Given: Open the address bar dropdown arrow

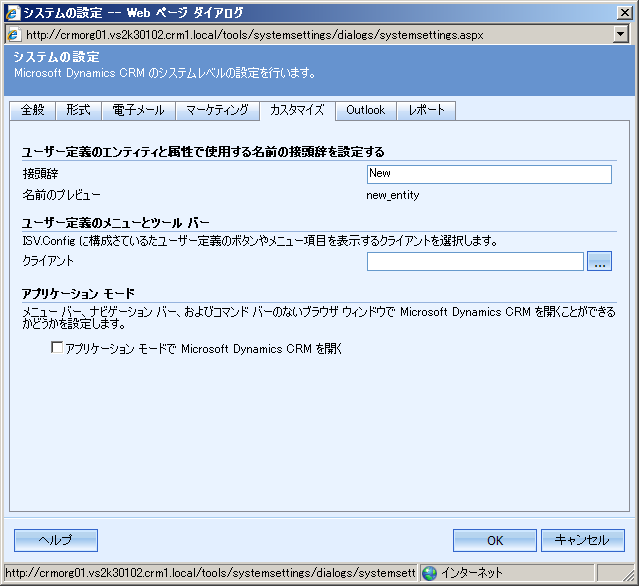Looking at the screenshot, I should point(620,34).
